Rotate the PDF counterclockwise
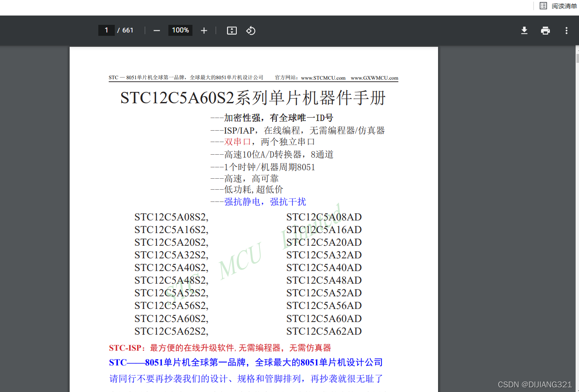579x392 pixels. 251,30
